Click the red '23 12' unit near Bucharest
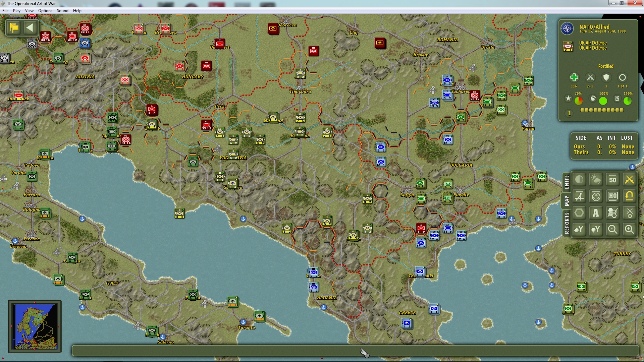644x362 pixels. [x=475, y=96]
